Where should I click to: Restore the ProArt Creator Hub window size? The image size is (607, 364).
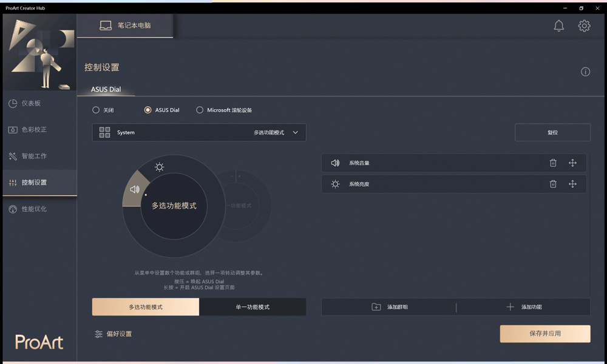pos(581,8)
